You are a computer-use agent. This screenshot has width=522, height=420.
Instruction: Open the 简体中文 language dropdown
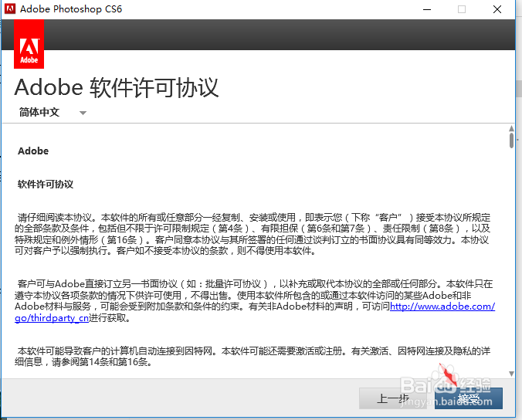point(53,113)
